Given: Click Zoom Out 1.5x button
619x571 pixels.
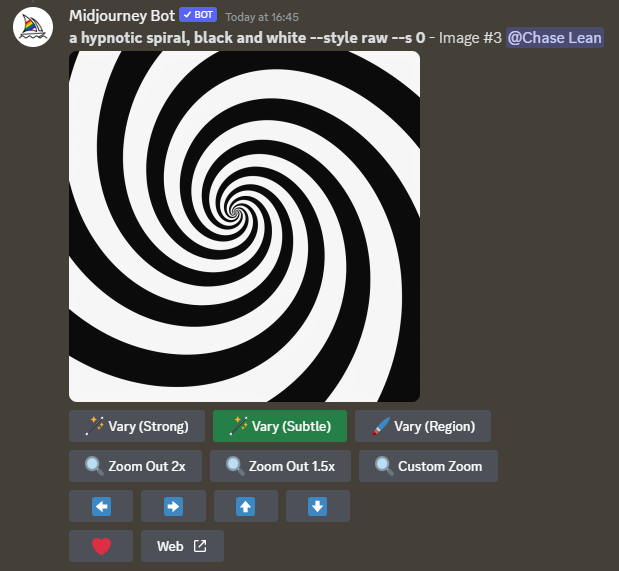Looking at the screenshot, I should pos(280,466).
